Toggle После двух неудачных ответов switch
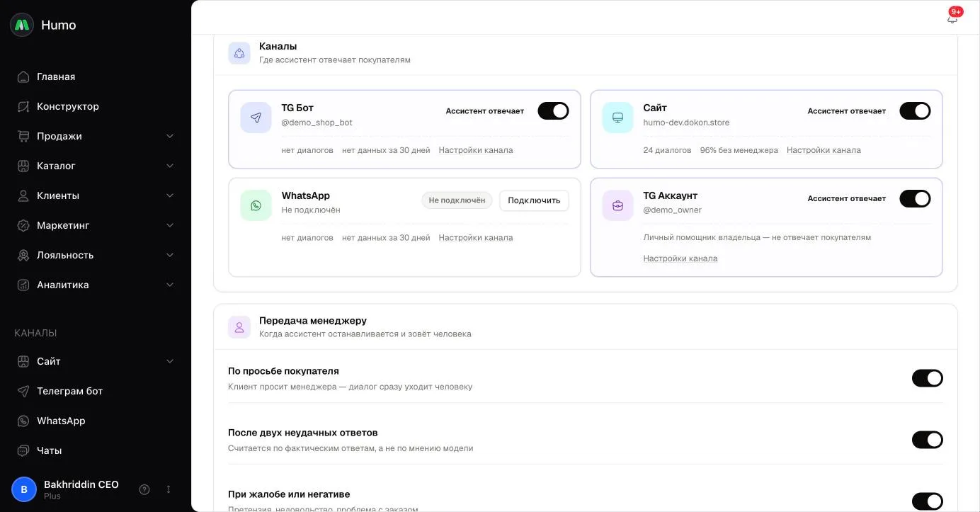Screen dimensions: 980x512 click(928, 440)
